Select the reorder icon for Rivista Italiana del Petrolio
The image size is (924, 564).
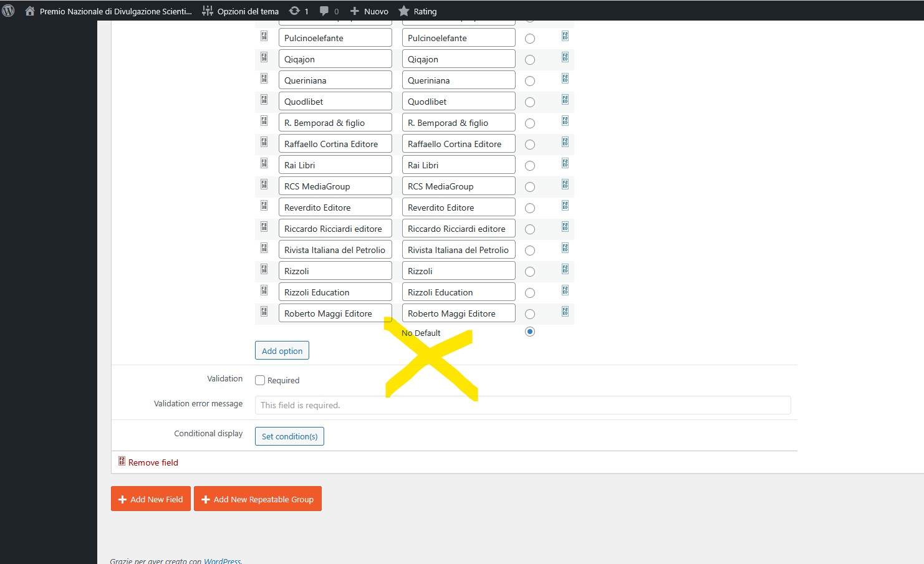pyautogui.click(x=264, y=248)
